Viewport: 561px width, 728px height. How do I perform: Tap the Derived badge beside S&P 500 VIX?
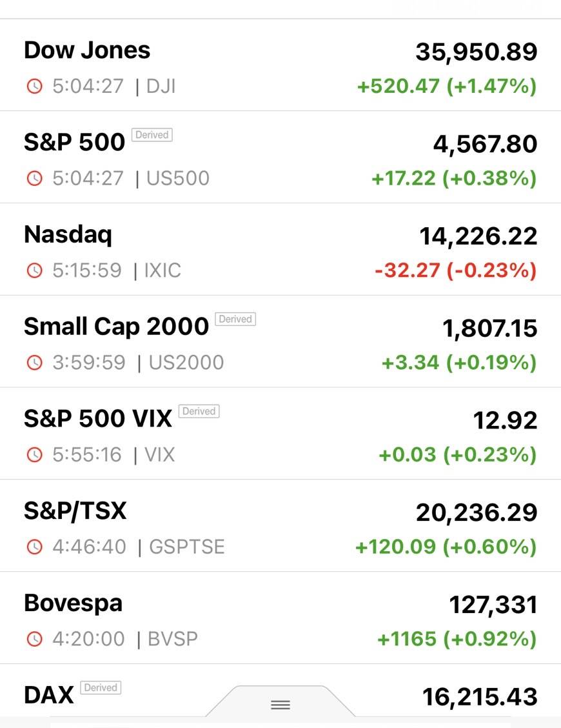[199, 411]
